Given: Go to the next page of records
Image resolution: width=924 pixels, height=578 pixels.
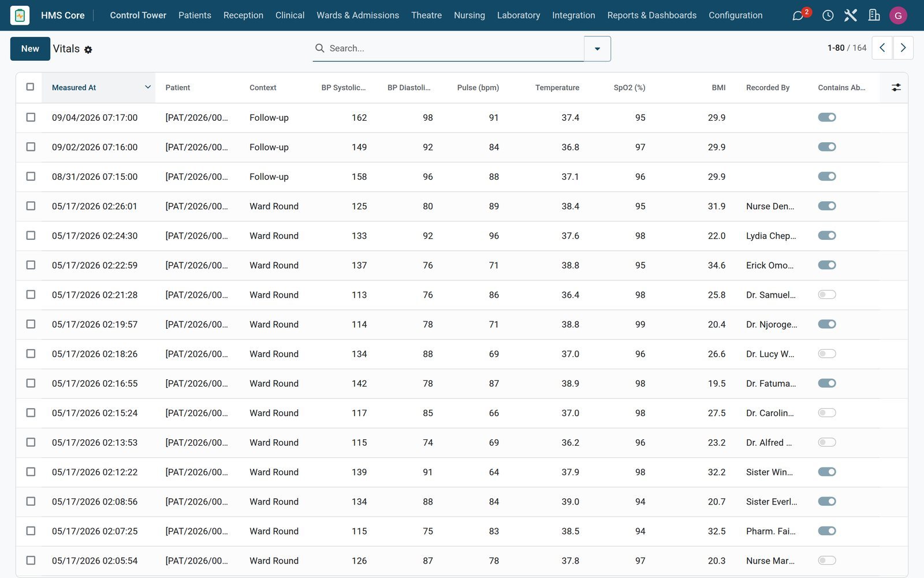Looking at the screenshot, I should pyautogui.click(x=903, y=48).
